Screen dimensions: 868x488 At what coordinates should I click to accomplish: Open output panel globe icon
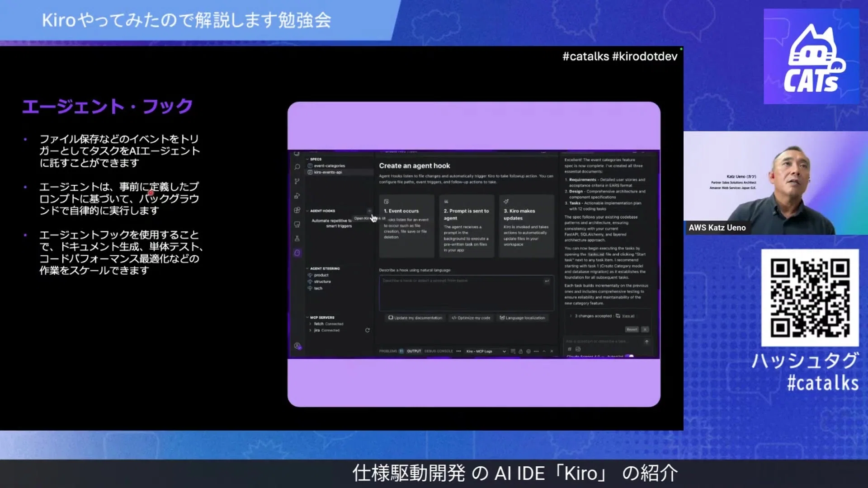pos(528,351)
